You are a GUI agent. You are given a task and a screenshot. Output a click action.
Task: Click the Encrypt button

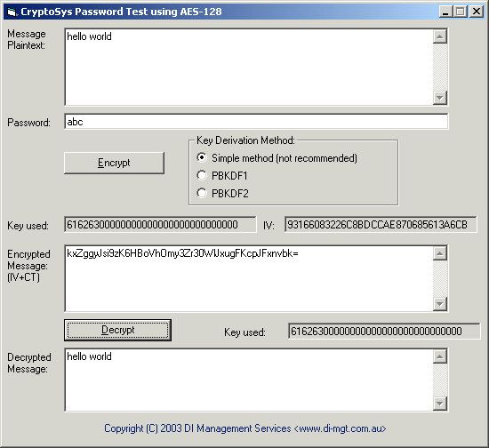point(114,163)
